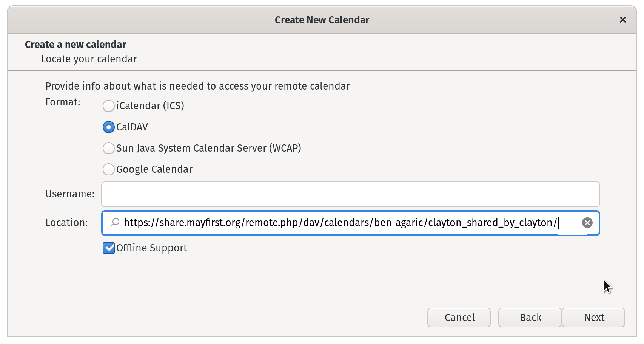Screen dimensions: 644x344
Task: Click the 'Locate your calendar' subtitle
Action: point(89,59)
